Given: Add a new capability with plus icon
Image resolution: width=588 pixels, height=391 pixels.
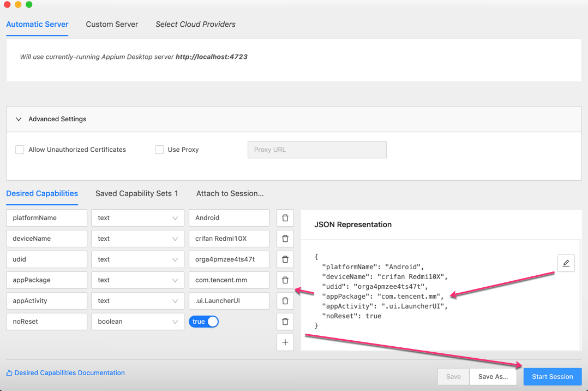Looking at the screenshot, I should [x=285, y=342].
